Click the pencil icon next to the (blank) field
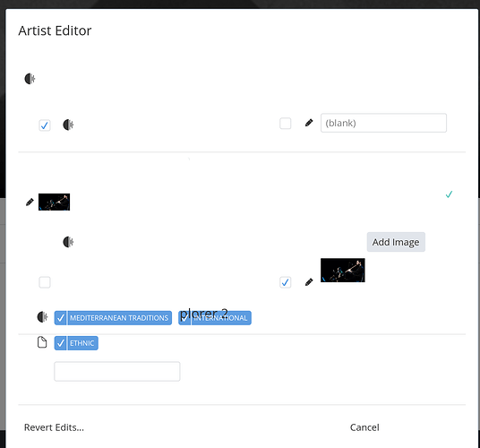 (x=309, y=123)
